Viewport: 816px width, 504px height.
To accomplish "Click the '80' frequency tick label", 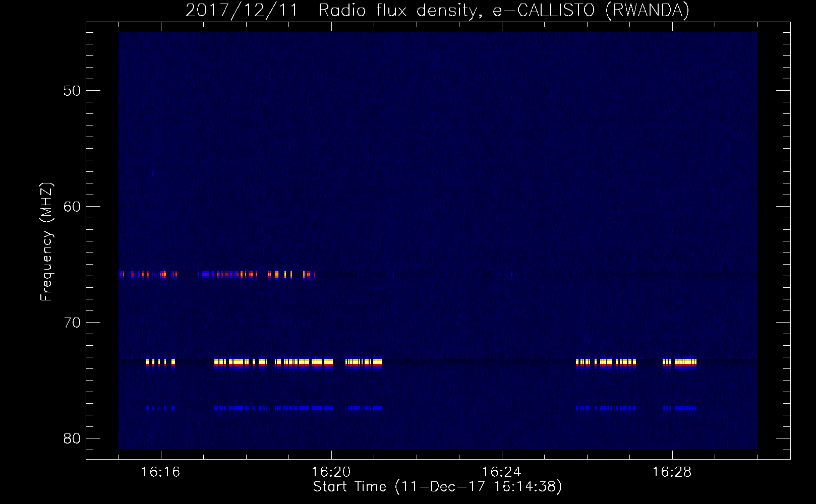I will (x=72, y=438).
